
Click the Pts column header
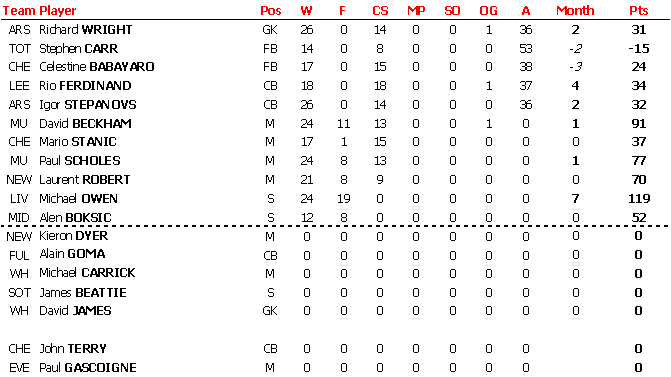tap(638, 10)
